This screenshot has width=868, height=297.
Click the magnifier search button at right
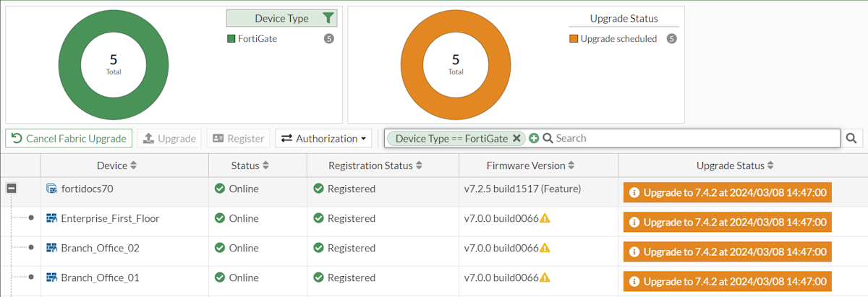point(852,138)
